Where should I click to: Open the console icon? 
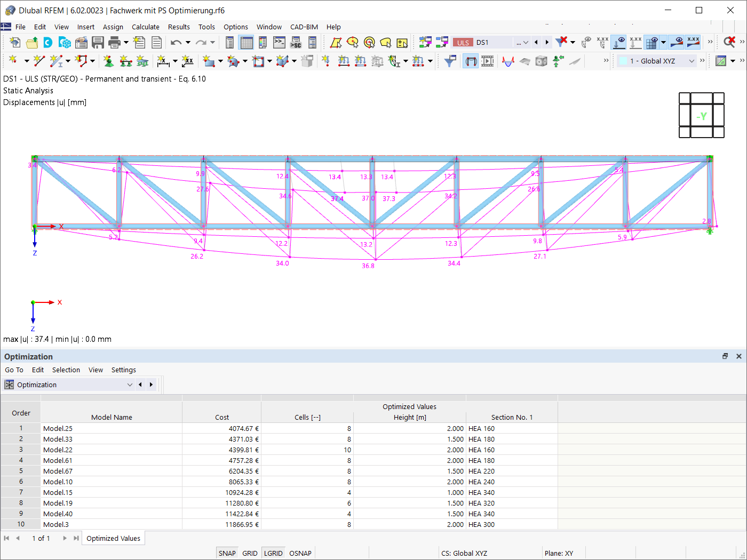click(x=279, y=43)
